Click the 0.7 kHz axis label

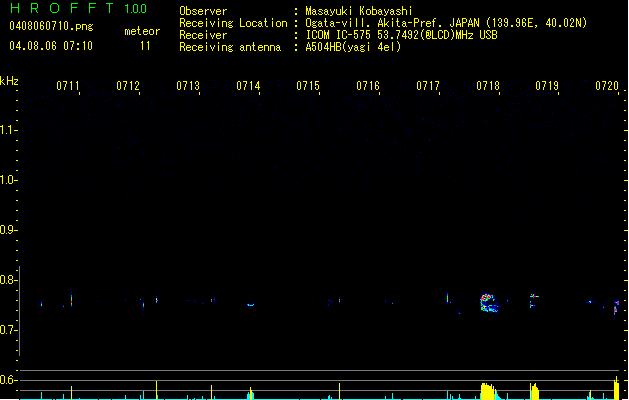[8, 330]
